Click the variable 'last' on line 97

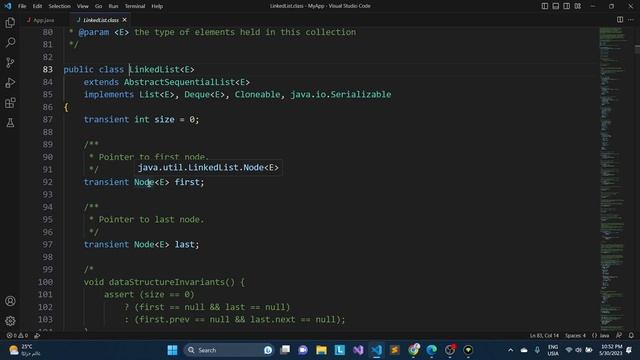pos(184,244)
